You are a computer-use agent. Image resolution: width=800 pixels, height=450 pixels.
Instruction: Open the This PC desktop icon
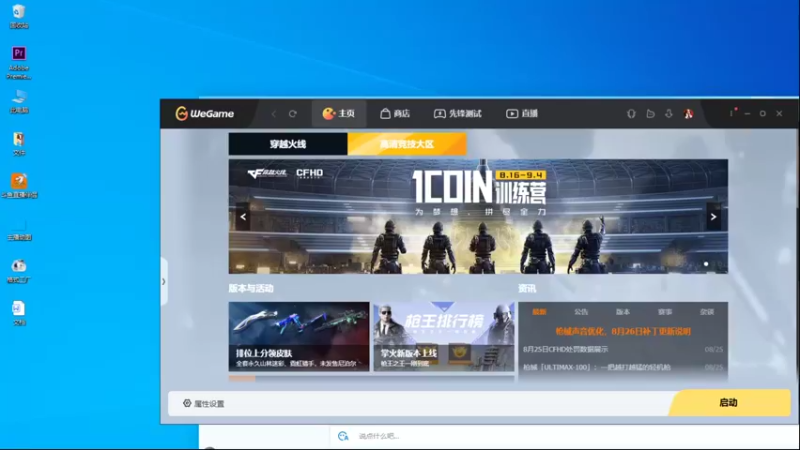(19, 101)
